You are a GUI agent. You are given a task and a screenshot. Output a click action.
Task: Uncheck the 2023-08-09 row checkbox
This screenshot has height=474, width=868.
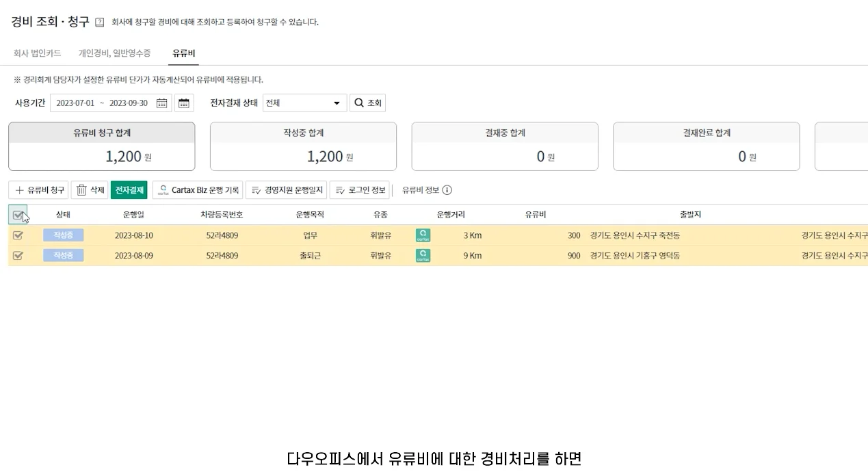(x=18, y=256)
